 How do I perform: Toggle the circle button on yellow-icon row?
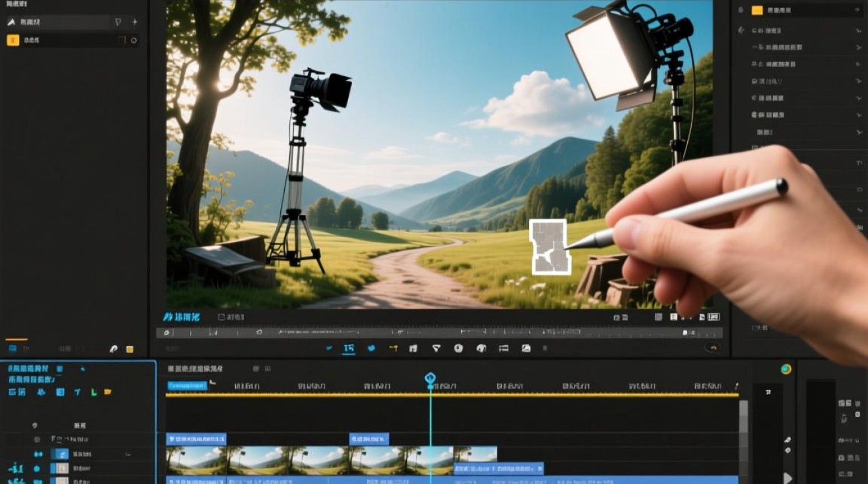pyautogui.click(x=134, y=41)
